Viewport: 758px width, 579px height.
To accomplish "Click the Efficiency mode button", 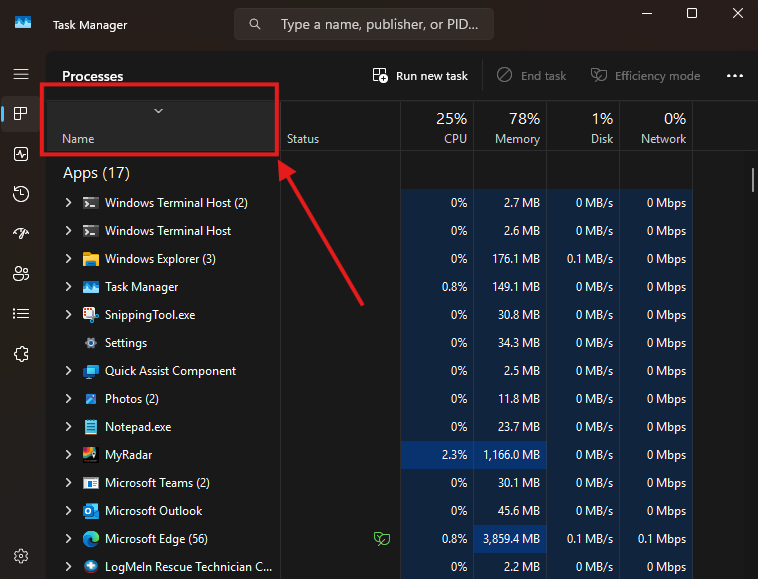I will [x=645, y=76].
